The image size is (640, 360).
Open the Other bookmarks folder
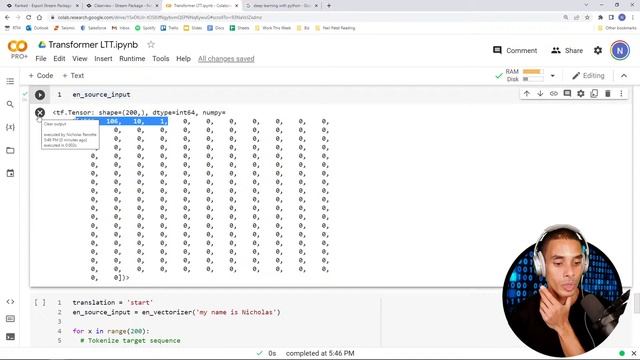(617, 28)
